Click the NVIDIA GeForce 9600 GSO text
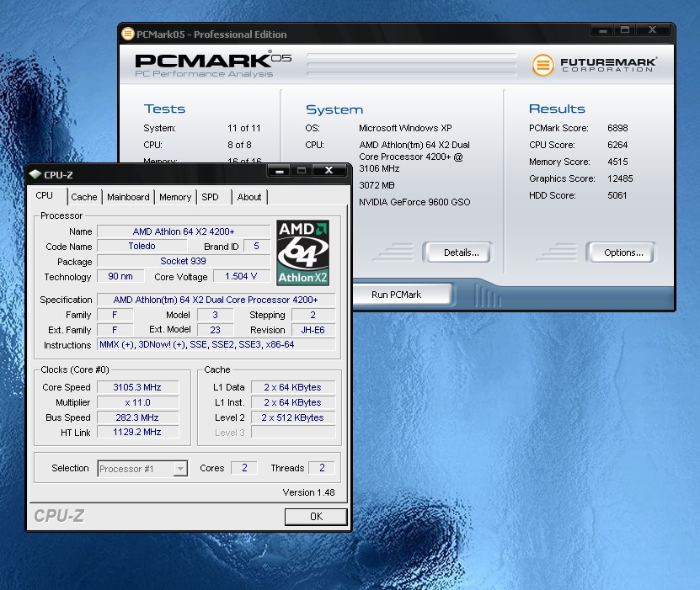The height and width of the screenshot is (590, 700). coord(414,202)
